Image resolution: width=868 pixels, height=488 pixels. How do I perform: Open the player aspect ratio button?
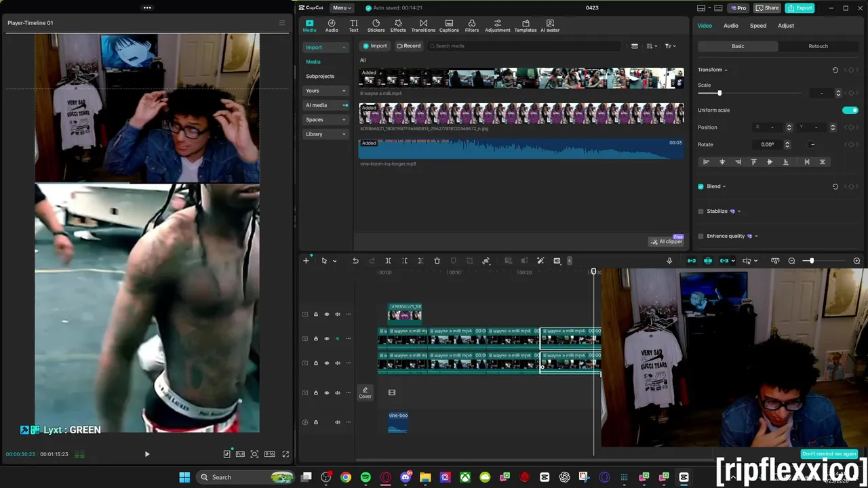pyautogui.click(x=269, y=454)
